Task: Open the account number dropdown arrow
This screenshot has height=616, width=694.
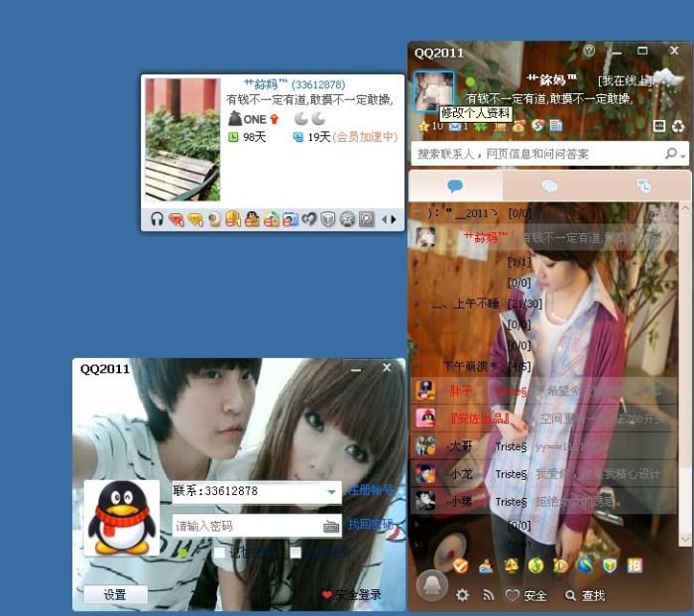Action: point(331,492)
